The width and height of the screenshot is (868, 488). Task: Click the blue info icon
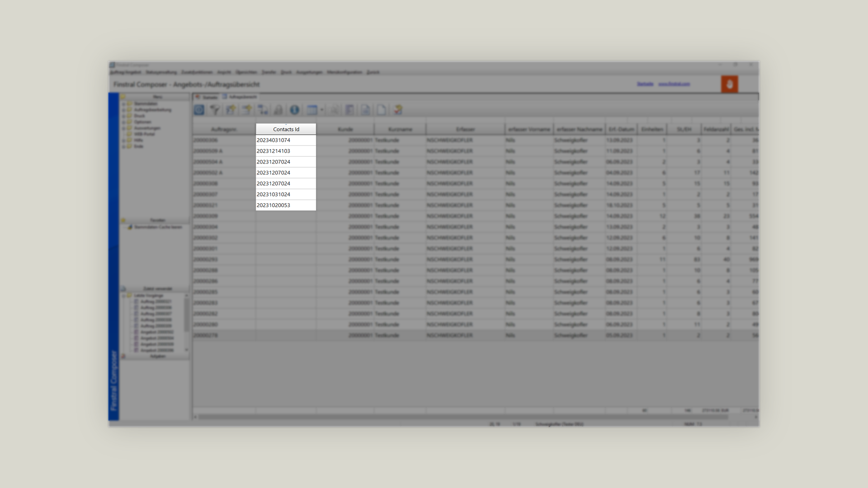294,110
